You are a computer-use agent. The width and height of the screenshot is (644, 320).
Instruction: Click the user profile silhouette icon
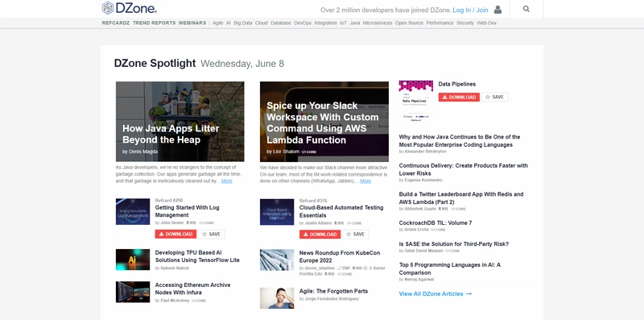point(497,10)
